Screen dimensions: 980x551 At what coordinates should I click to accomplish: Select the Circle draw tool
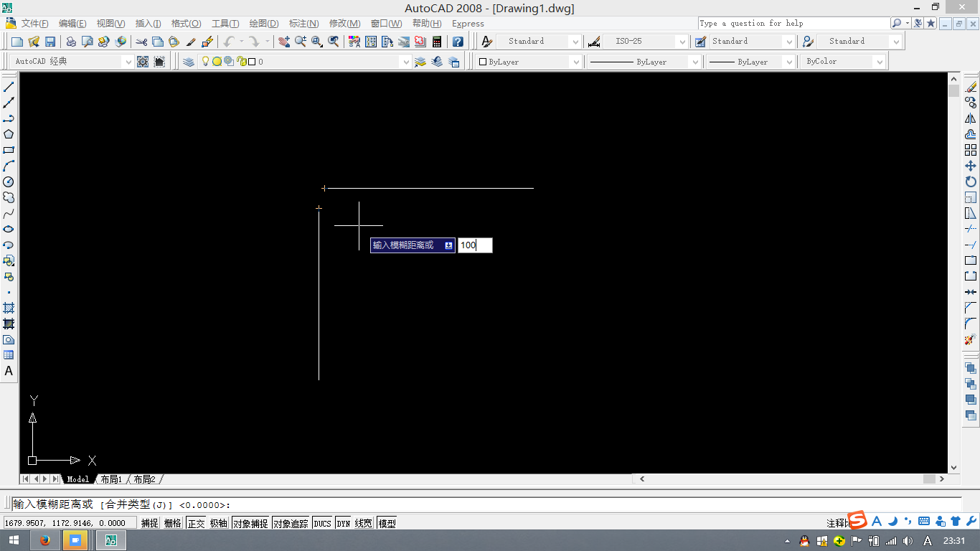pos(9,182)
